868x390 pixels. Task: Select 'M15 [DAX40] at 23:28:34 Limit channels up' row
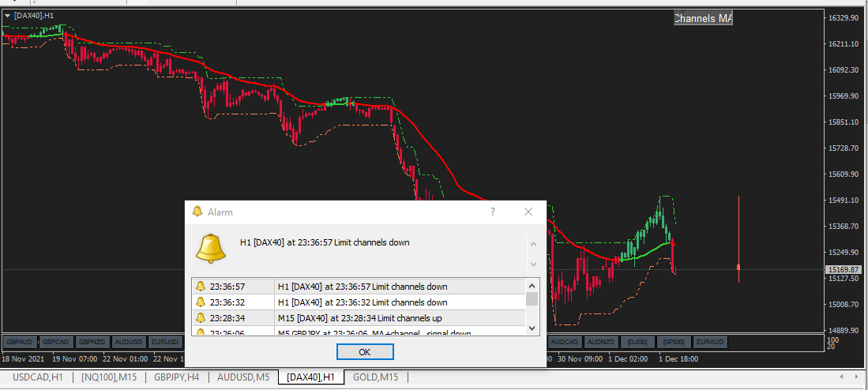pos(359,318)
